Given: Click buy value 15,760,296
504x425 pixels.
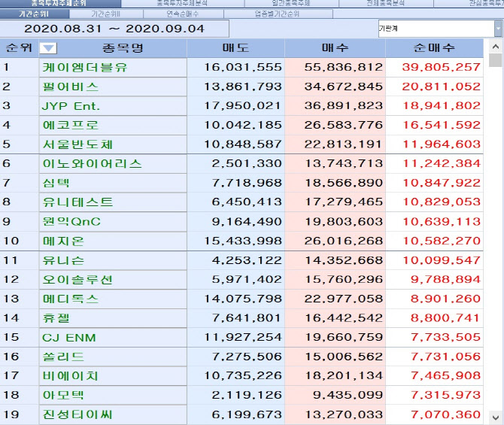Looking at the screenshot, I should (344, 279).
